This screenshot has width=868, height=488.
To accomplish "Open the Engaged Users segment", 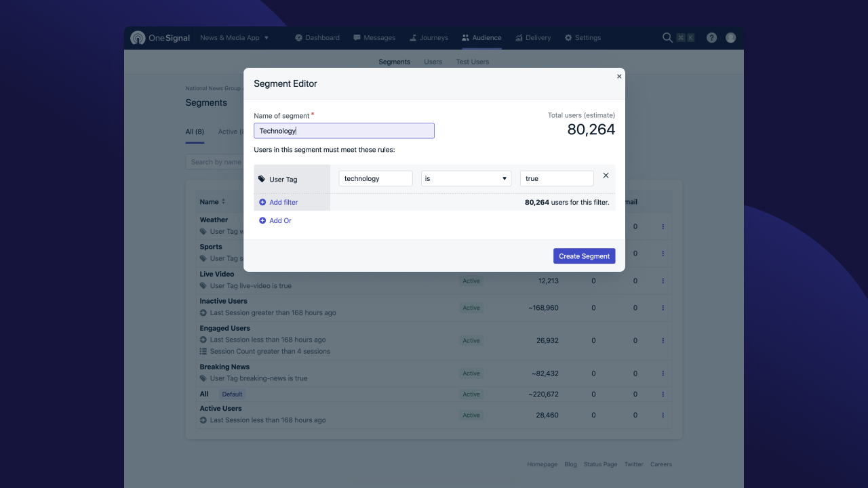I will pyautogui.click(x=225, y=328).
